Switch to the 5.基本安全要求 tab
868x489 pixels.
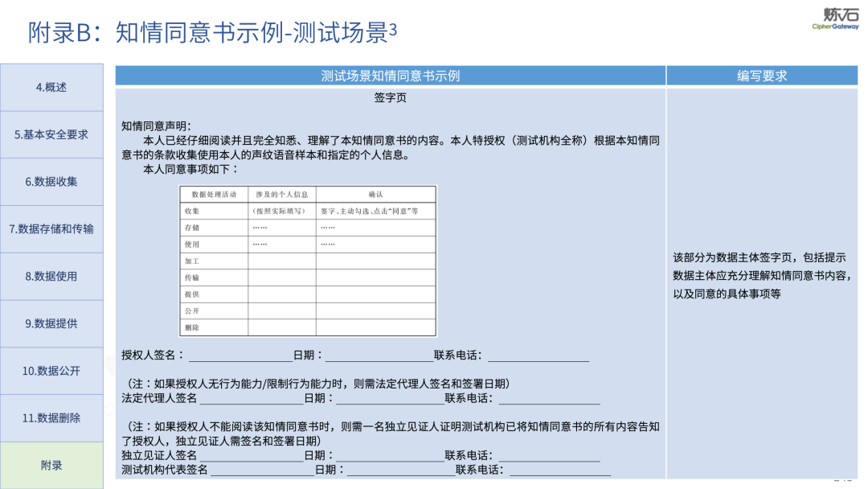(51, 134)
